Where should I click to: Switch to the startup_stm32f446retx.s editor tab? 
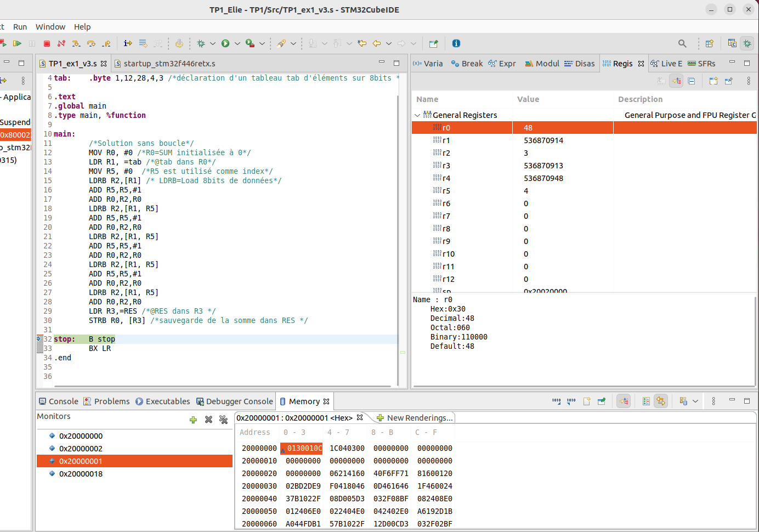[169, 64]
